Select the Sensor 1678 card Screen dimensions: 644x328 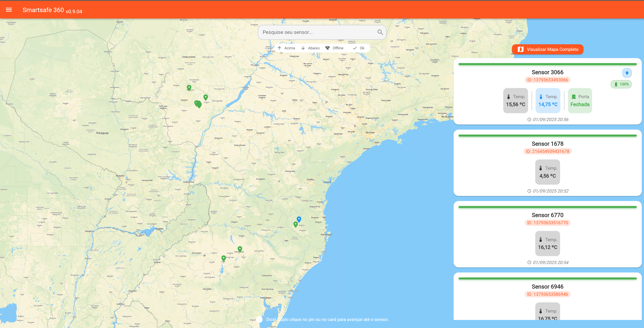click(x=548, y=163)
